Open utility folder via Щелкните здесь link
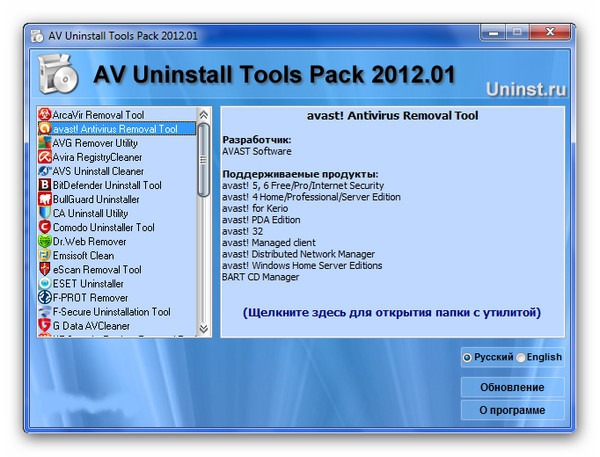Image resolution: width=600 pixels, height=457 pixels. (392, 312)
